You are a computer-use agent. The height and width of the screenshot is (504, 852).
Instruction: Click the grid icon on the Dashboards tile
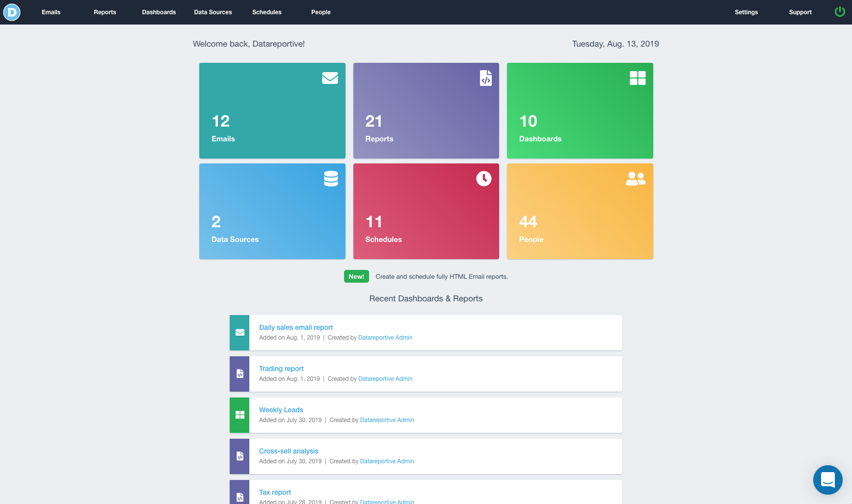[x=638, y=78]
